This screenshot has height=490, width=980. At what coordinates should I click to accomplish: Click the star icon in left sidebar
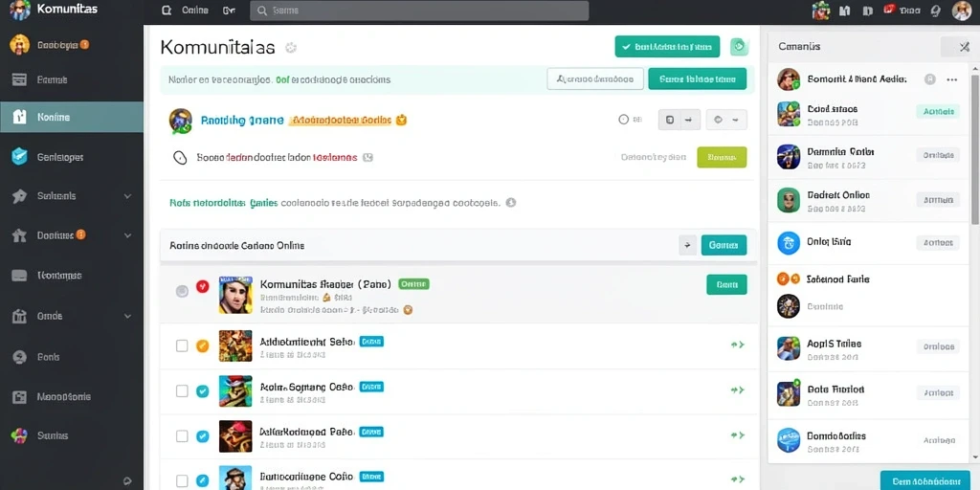(19, 196)
